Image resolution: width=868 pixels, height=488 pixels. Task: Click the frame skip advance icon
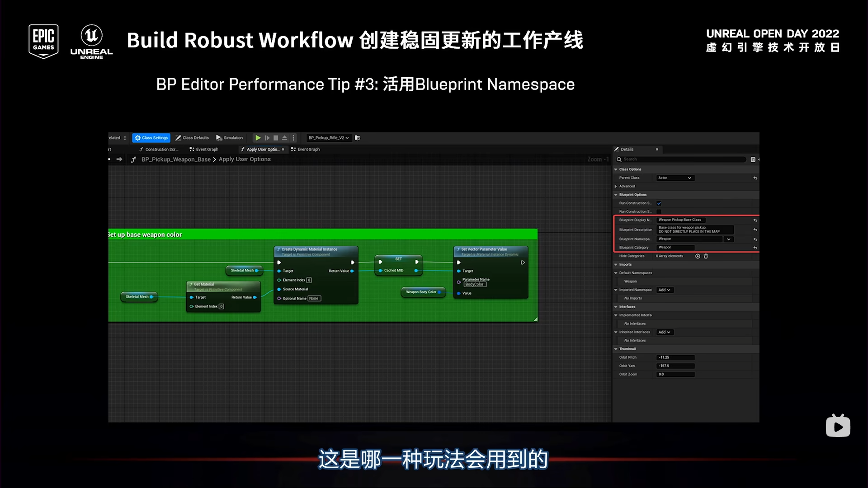267,138
